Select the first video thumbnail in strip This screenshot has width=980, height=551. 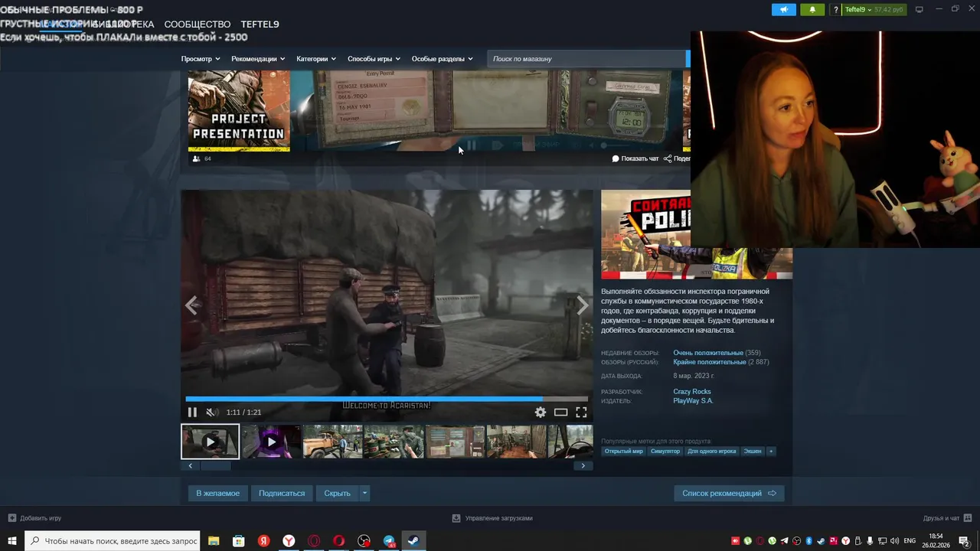pos(210,442)
